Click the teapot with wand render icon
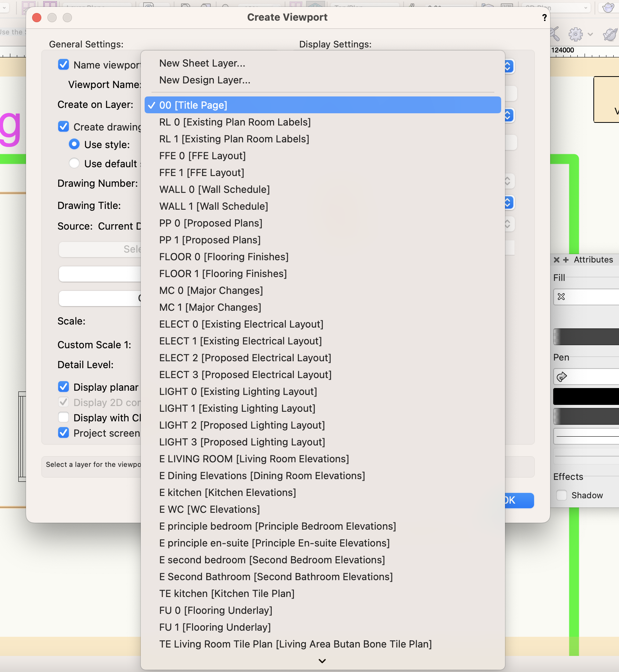 click(610, 34)
